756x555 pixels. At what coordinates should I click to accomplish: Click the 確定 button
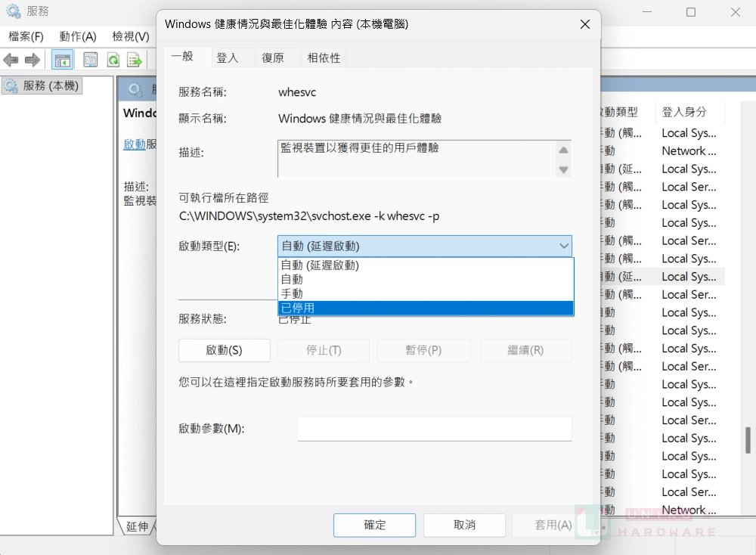375,525
